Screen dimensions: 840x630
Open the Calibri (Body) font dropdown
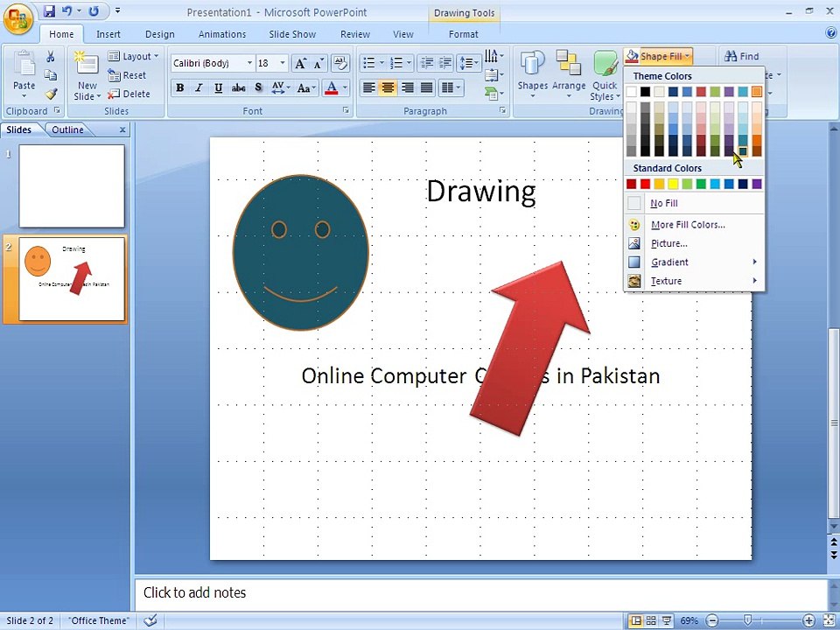point(249,63)
